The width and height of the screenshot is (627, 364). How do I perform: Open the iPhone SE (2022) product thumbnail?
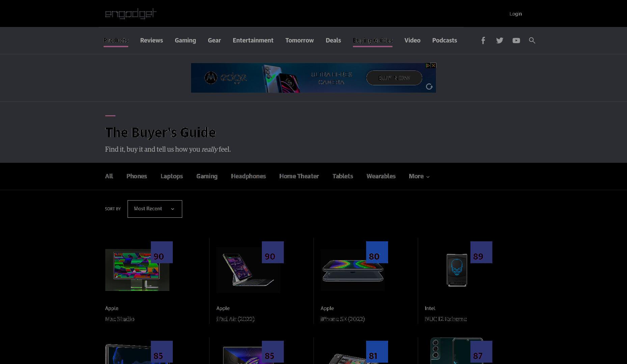click(x=353, y=270)
